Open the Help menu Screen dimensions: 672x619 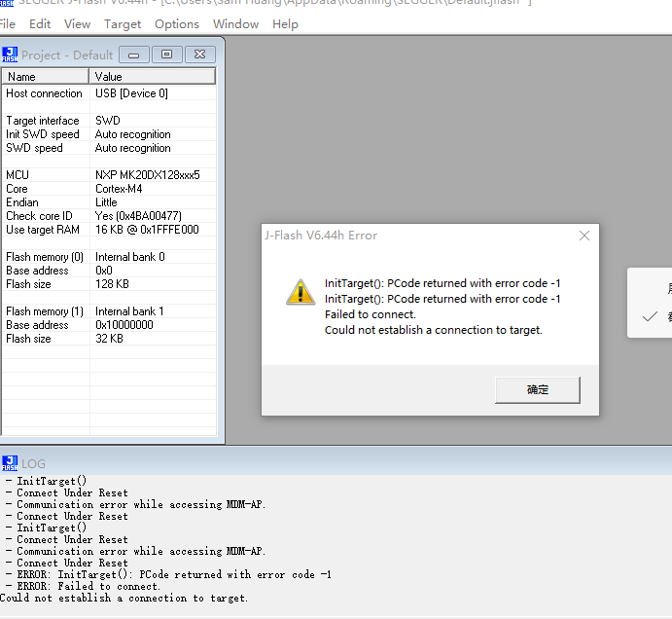pos(285,24)
